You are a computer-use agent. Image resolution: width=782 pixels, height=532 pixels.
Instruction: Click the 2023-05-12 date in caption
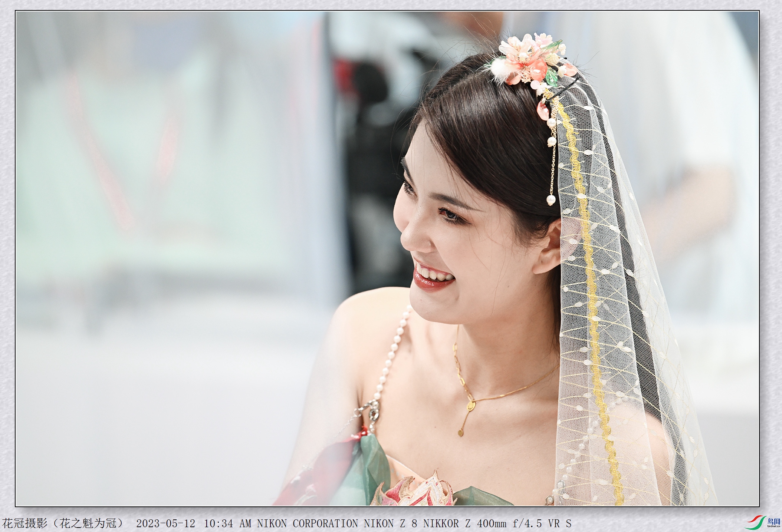point(165,523)
